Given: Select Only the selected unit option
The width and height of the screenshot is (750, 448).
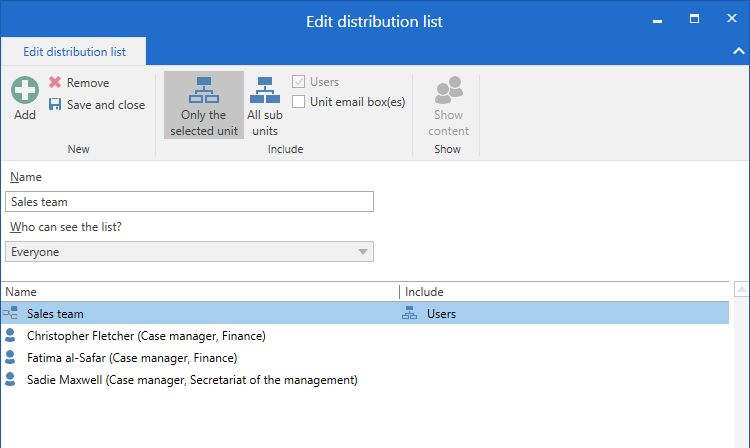Looking at the screenshot, I should coord(204,105).
